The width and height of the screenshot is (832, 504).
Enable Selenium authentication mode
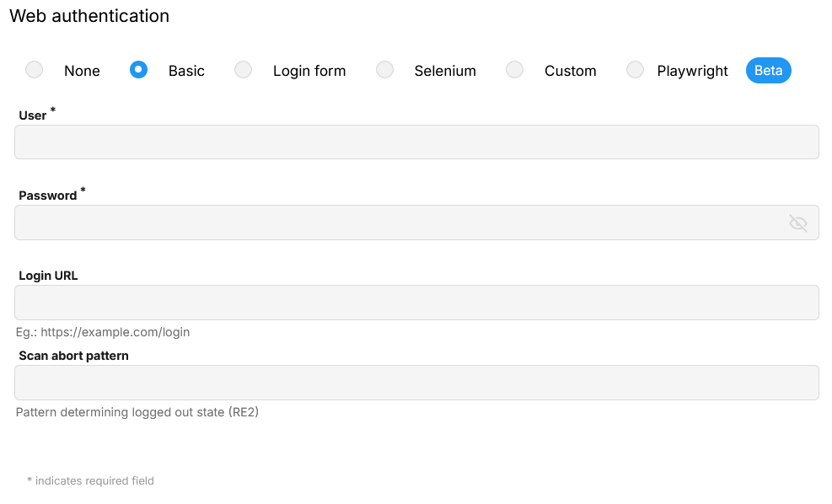click(384, 71)
